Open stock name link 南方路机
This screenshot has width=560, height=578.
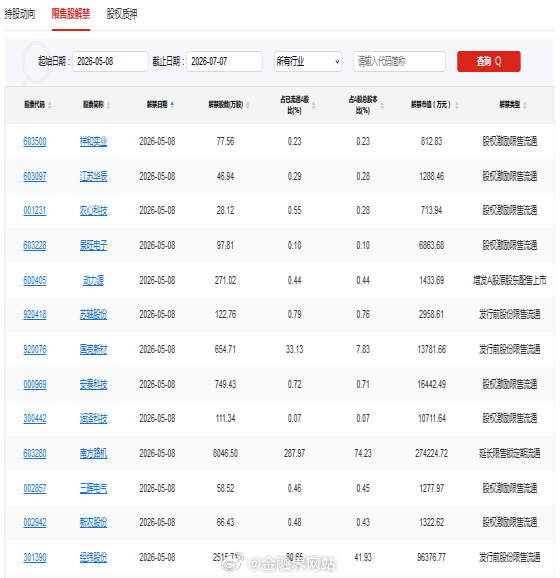[x=94, y=453]
